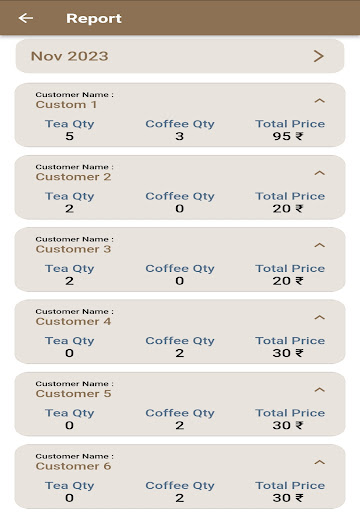Tap Total Price 95 ₹ for Custom 1
Viewport: 360px width, 512px height.
pyautogui.click(x=288, y=136)
